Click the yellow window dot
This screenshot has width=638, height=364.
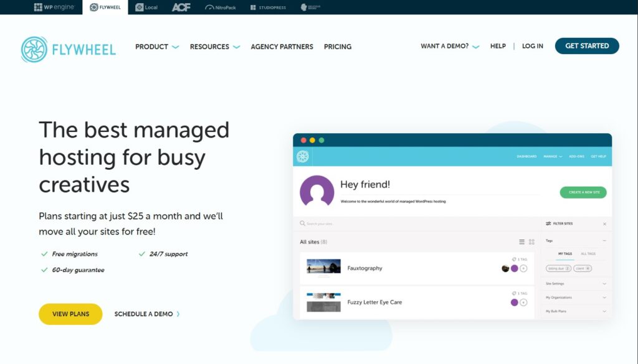tap(312, 140)
